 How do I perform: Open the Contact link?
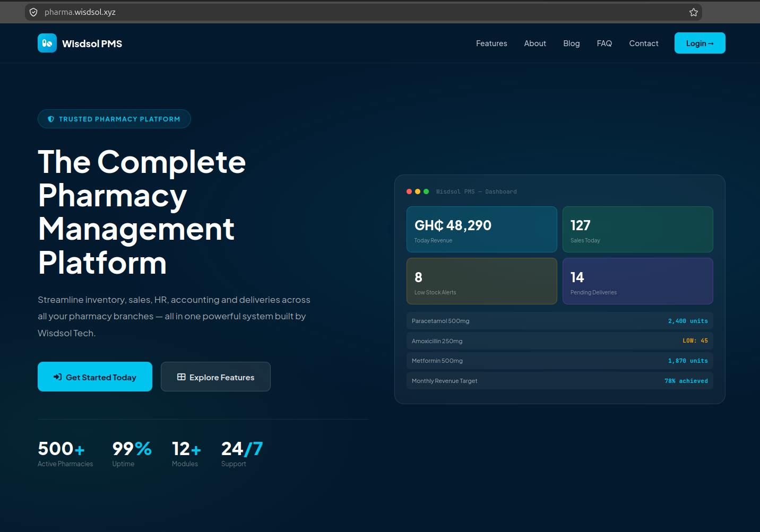pos(644,43)
